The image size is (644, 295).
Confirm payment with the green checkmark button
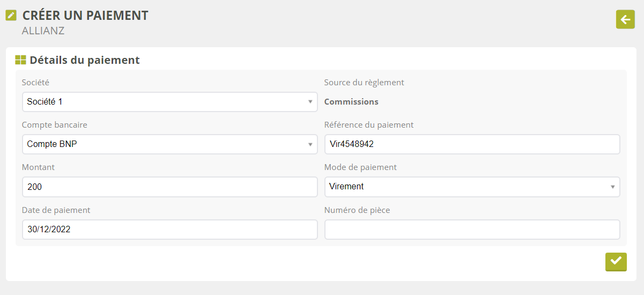click(616, 261)
